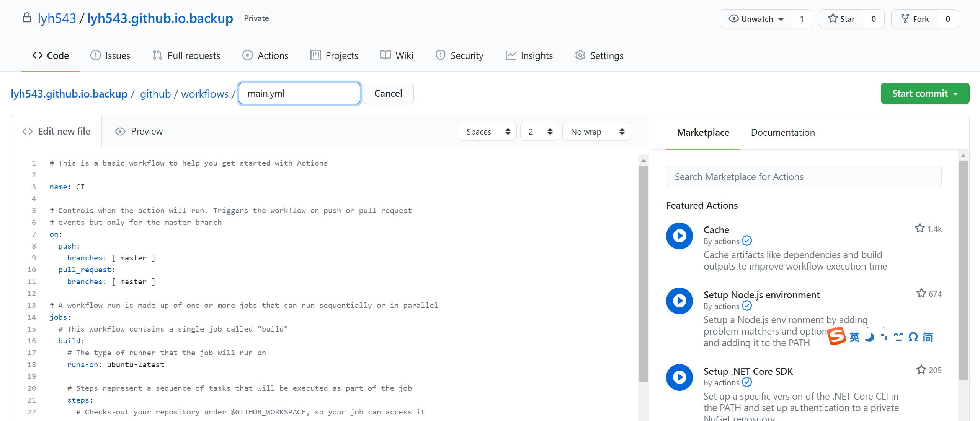Screen dimensions: 980x421
Task: Click the forks count 0
Action: coord(948,19)
